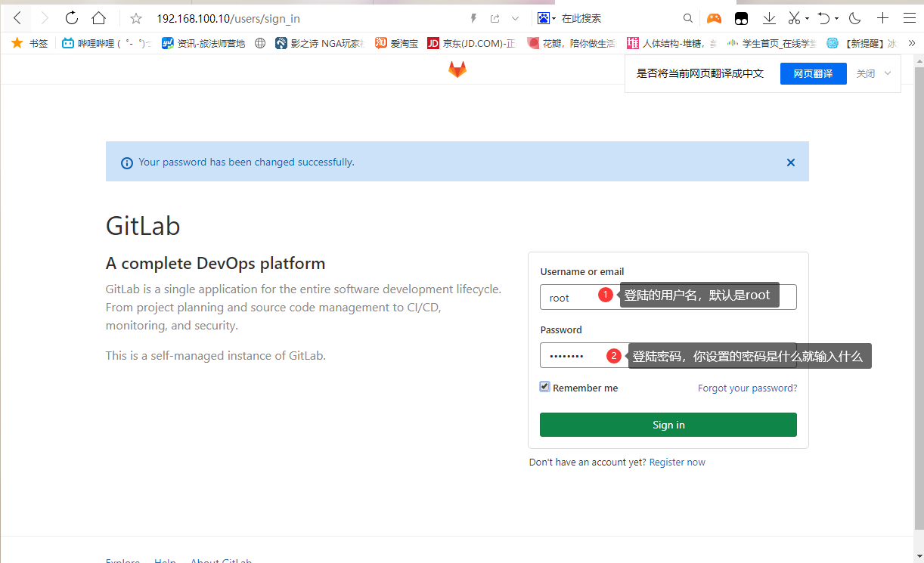Focus the Password input field

[x=668, y=355]
